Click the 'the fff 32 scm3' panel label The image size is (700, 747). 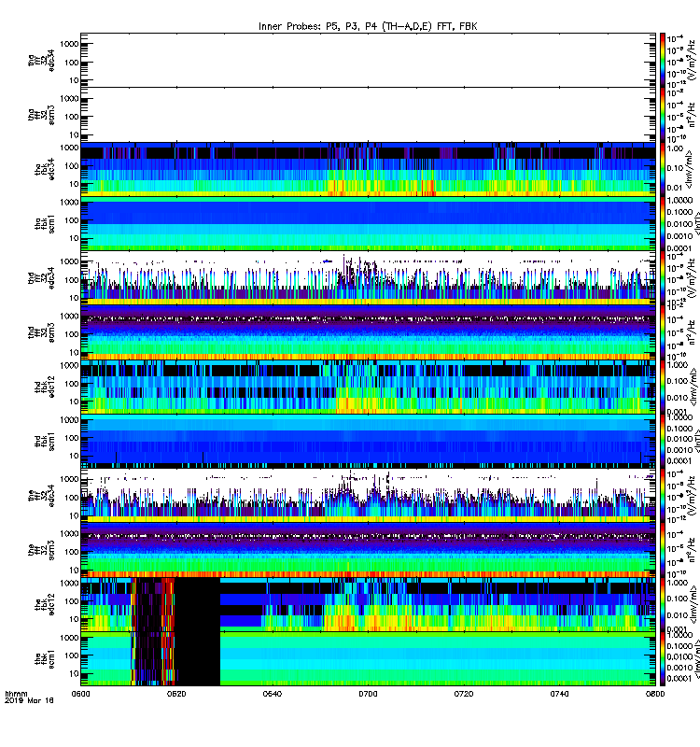tap(41, 550)
